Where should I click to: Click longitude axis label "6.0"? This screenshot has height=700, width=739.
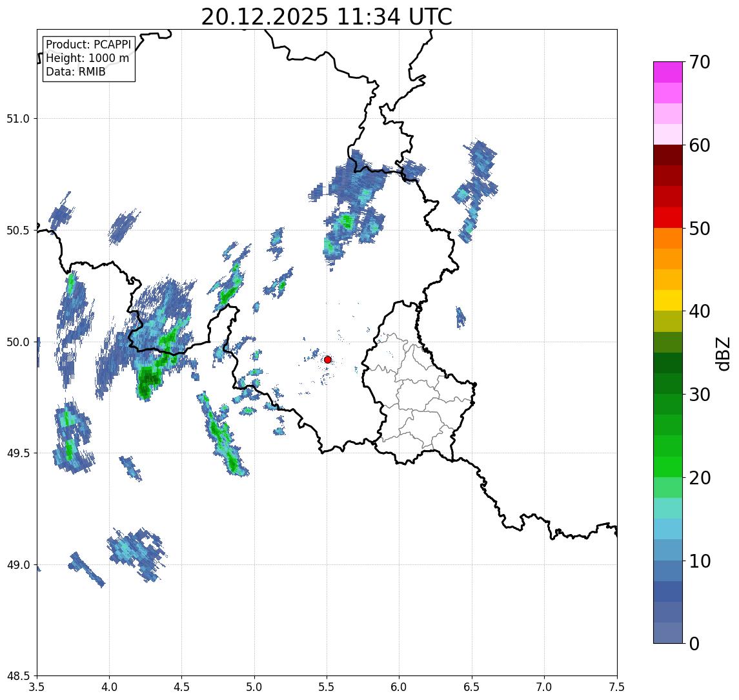click(x=400, y=687)
